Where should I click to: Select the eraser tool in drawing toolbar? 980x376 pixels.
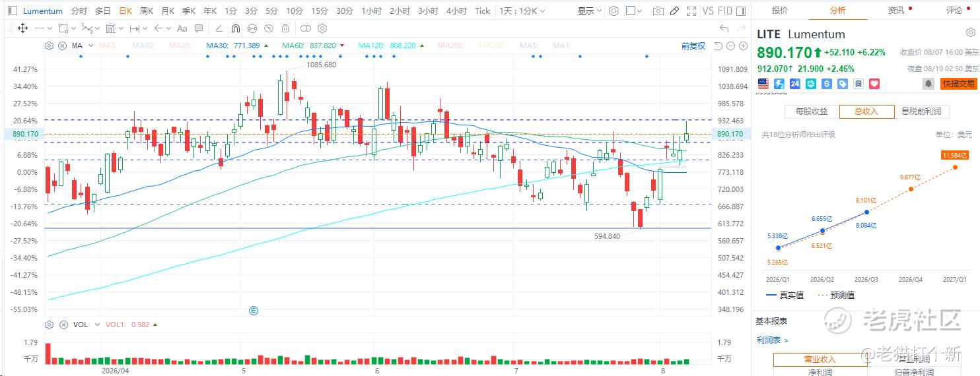[x=218, y=28]
